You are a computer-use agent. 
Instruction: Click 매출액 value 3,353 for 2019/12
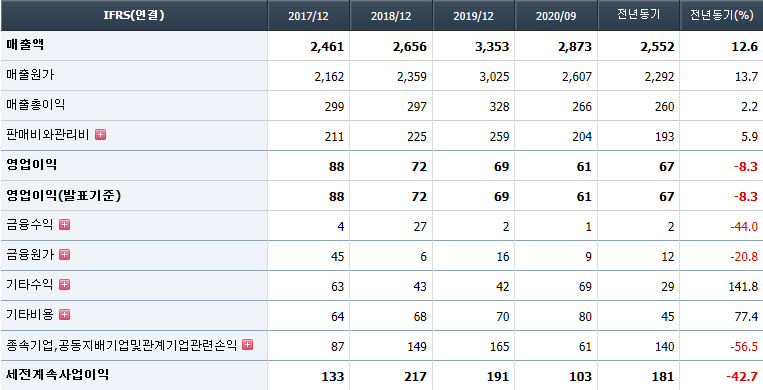coord(492,47)
